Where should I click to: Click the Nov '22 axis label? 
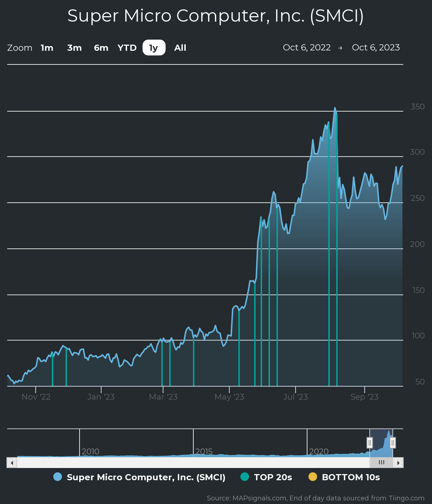click(36, 397)
